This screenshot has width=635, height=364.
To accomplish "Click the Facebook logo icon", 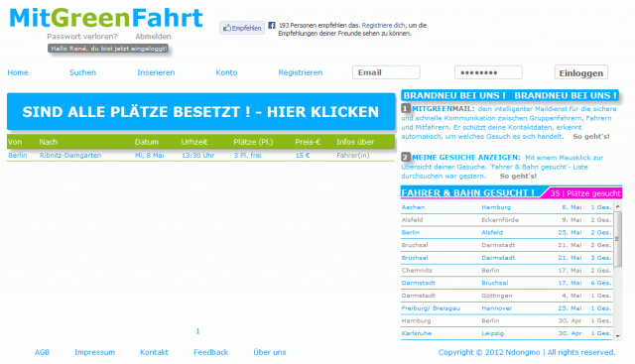I will [272, 25].
